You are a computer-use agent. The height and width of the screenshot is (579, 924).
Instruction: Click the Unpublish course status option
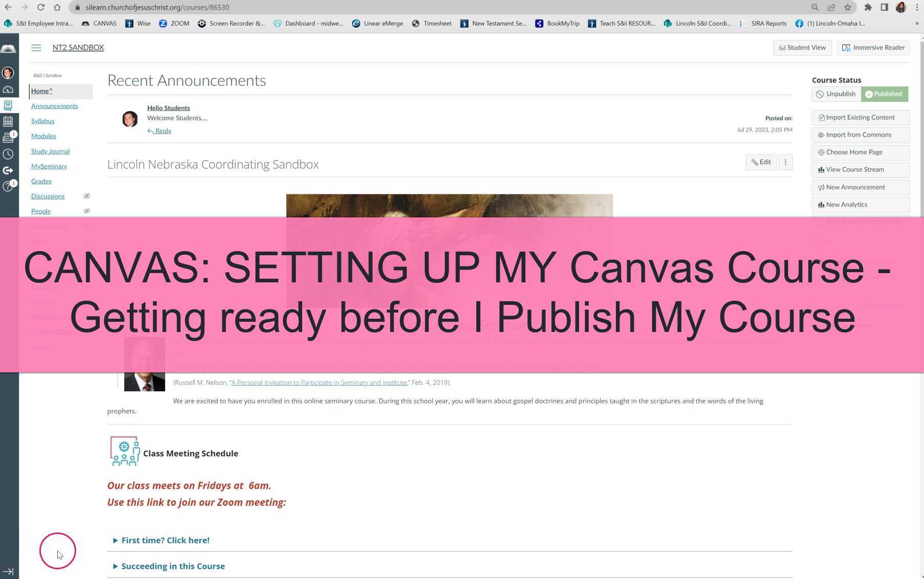click(836, 94)
